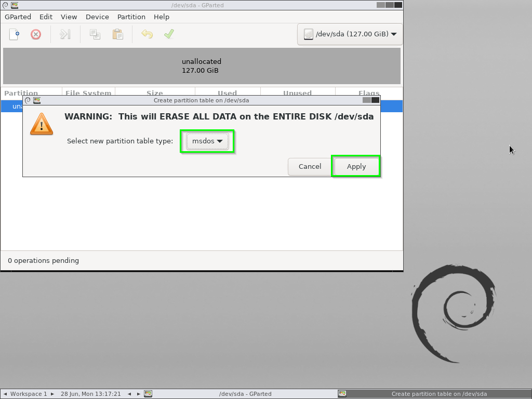The width and height of the screenshot is (532, 399).
Task: Open the Device menu
Action: (97, 17)
